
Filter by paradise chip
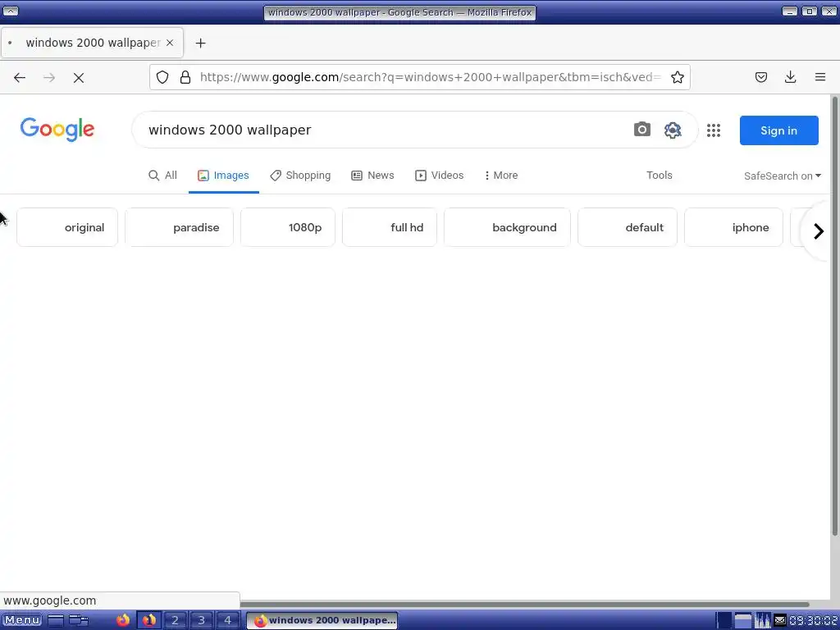coord(179,227)
